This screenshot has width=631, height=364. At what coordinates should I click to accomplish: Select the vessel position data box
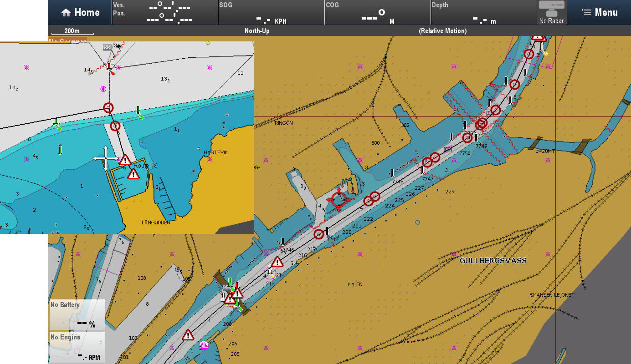coord(165,12)
